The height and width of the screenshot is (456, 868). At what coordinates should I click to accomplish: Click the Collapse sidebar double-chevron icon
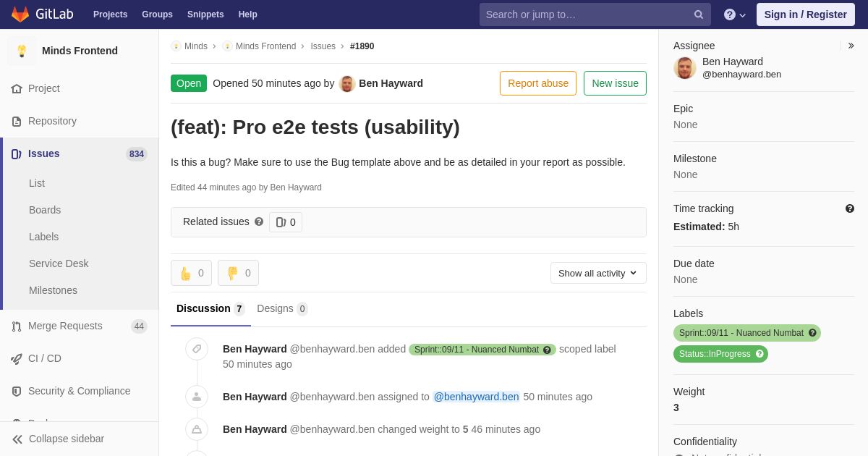point(17,439)
